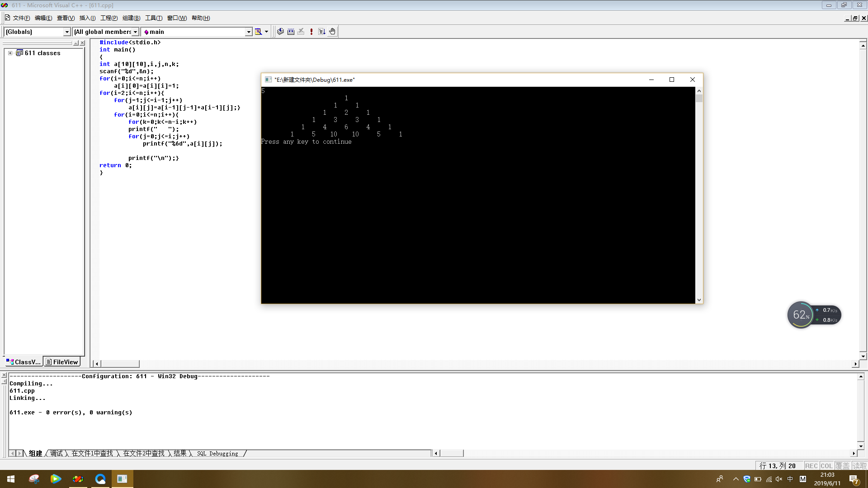Toggle the 覆盖 overwrite mode indicator

point(842,466)
